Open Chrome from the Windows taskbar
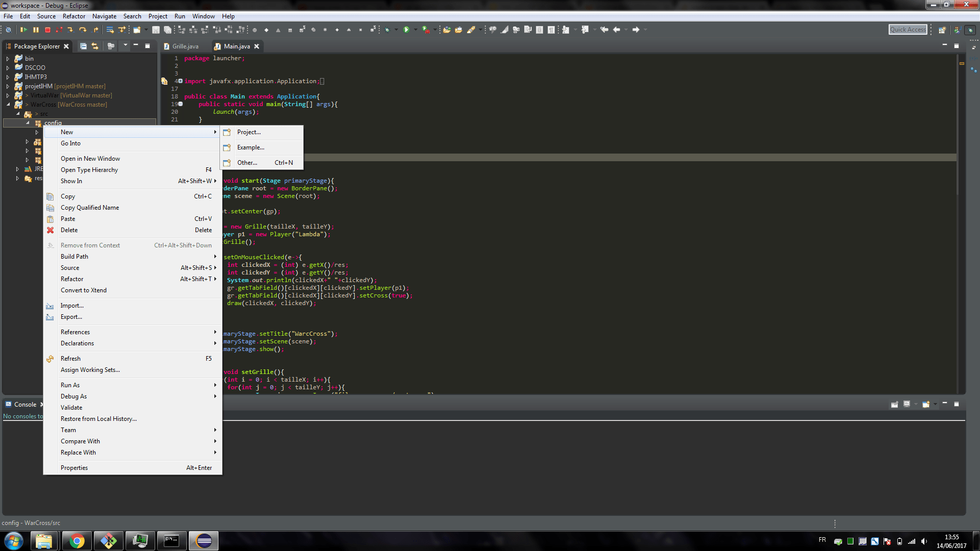980x551 pixels. pyautogui.click(x=77, y=541)
